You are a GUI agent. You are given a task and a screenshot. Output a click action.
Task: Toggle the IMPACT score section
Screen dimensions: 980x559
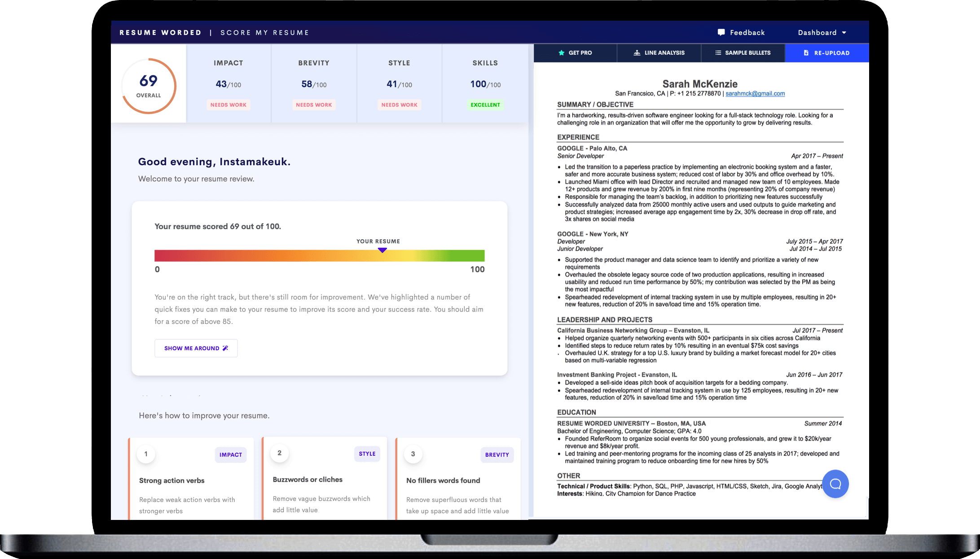(228, 82)
